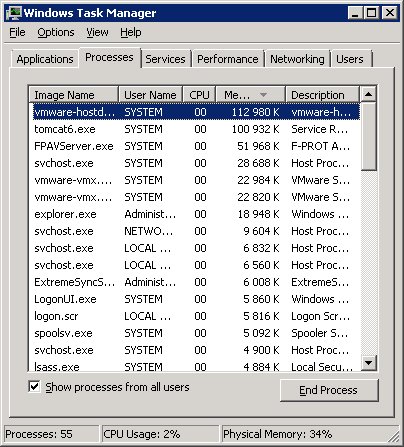Switch to the Services tab
Viewport: 404px width, 447px height.
(165, 59)
